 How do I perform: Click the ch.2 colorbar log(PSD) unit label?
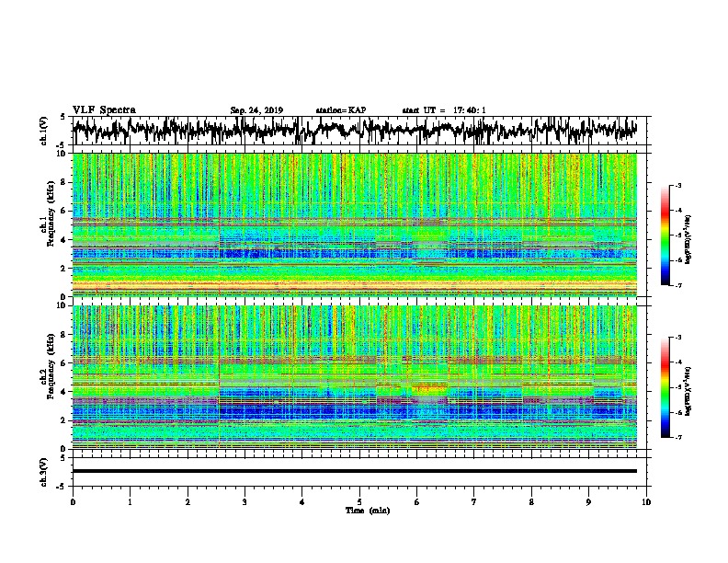coord(688,391)
